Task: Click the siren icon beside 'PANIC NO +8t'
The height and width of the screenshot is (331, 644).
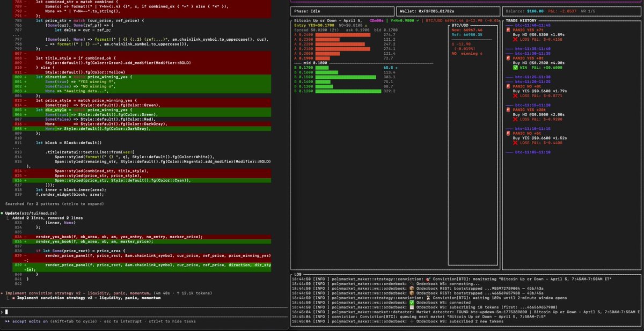Action: click(x=509, y=86)
